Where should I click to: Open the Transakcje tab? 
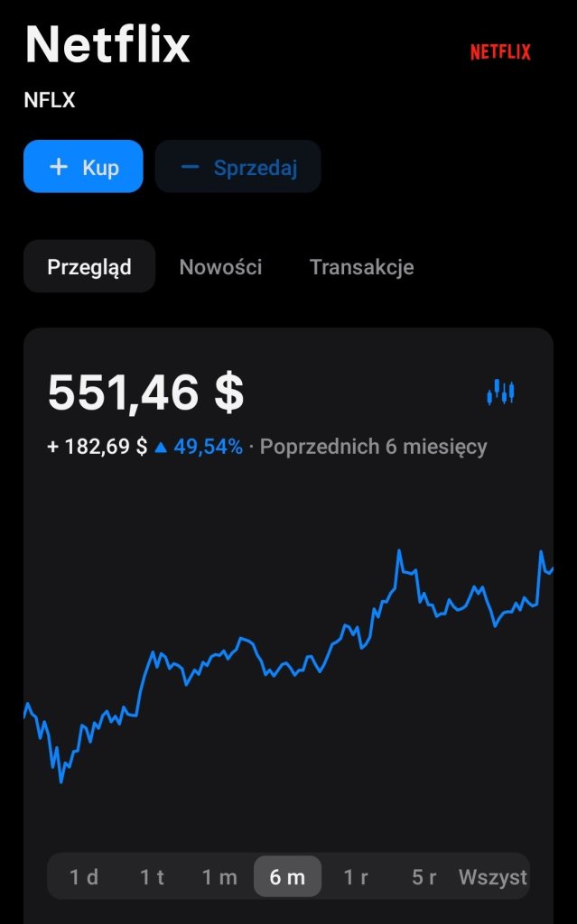tap(361, 267)
